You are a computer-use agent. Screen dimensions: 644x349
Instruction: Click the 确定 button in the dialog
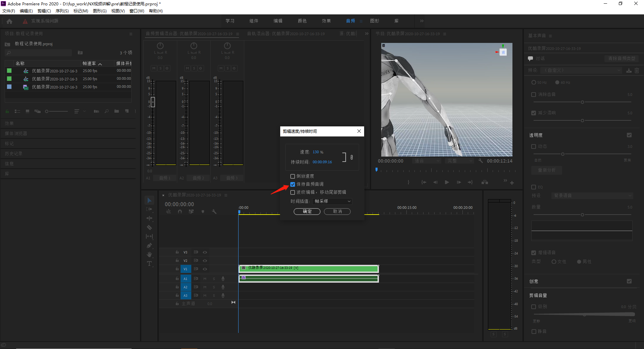click(x=307, y=211)
